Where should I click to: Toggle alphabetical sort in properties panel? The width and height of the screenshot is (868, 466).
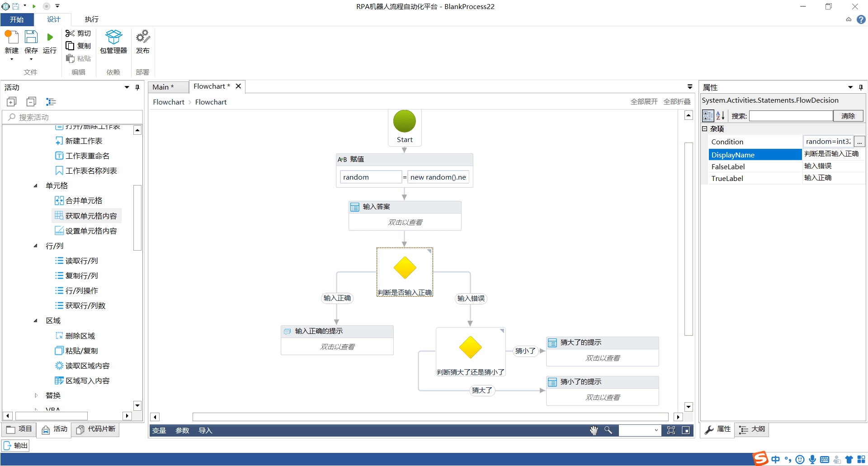[720, 116]
